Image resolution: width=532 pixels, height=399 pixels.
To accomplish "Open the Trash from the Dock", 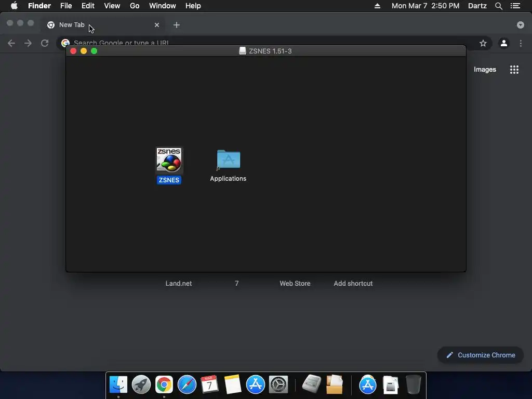I will [x=413, y=384].
